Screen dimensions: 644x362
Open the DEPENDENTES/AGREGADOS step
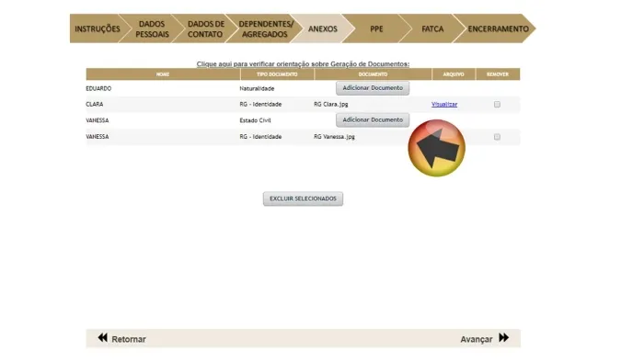point(266,28)
